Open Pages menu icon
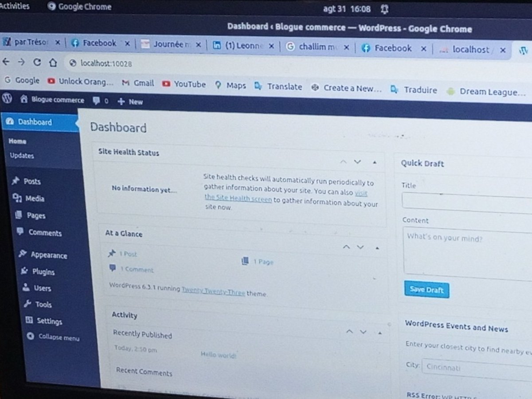 click(x=19, y=215)
